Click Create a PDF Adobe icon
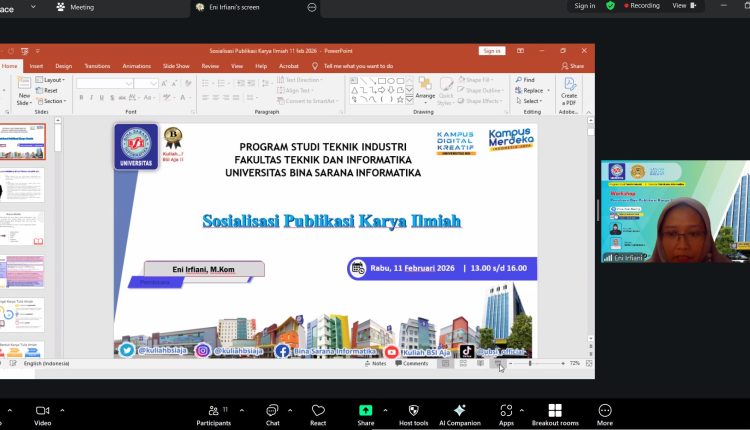This screenshot has width=750, height=430. click(x=569, y=92)
